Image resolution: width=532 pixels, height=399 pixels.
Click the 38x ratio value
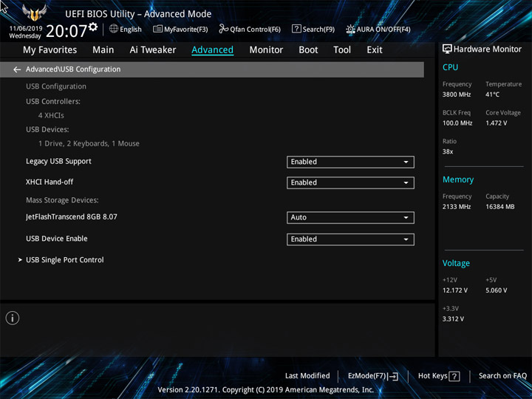point(448,152)
